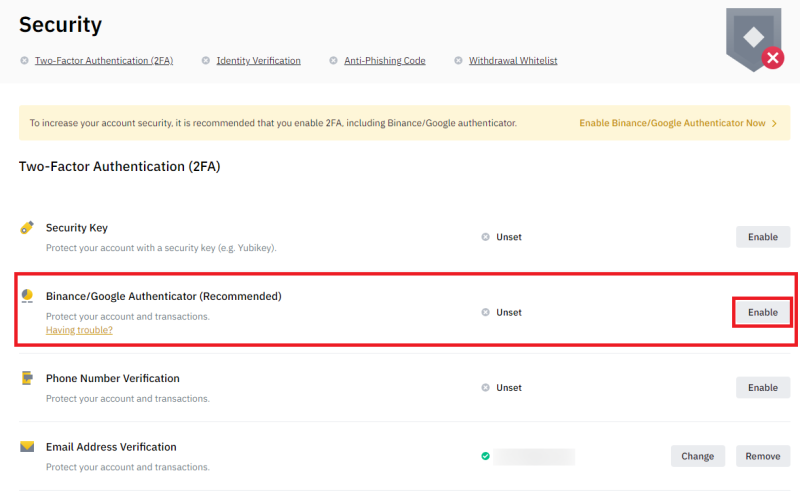Click the Unset text in Binance/Google Authenticator row
Screen dimensions: 800x492
[x=509, y=312]
